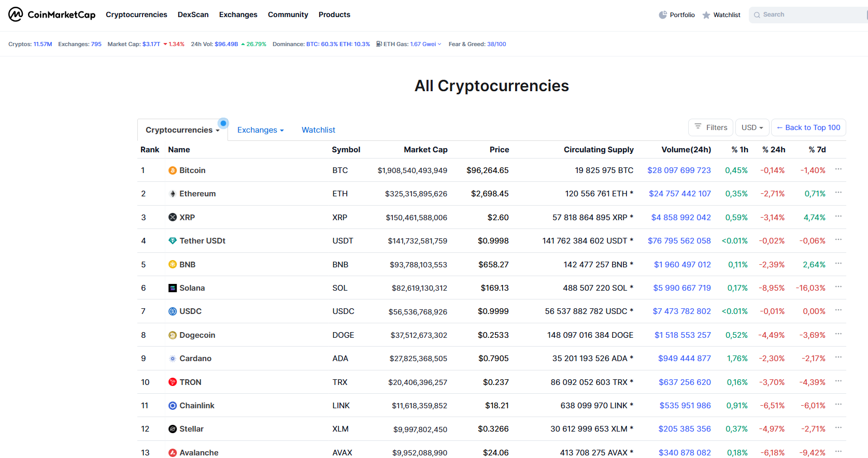
Task: Click the Solana coin icon
Action: 173,288
